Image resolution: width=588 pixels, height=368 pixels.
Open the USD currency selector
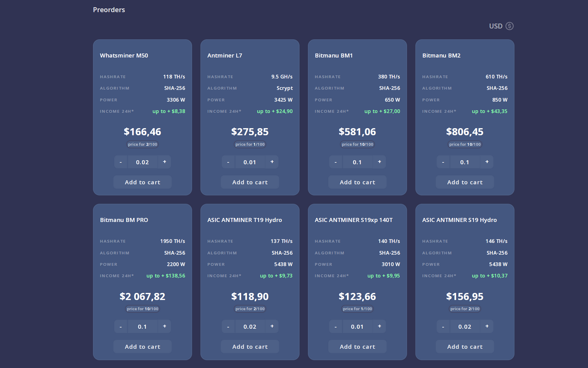(501, 26)
